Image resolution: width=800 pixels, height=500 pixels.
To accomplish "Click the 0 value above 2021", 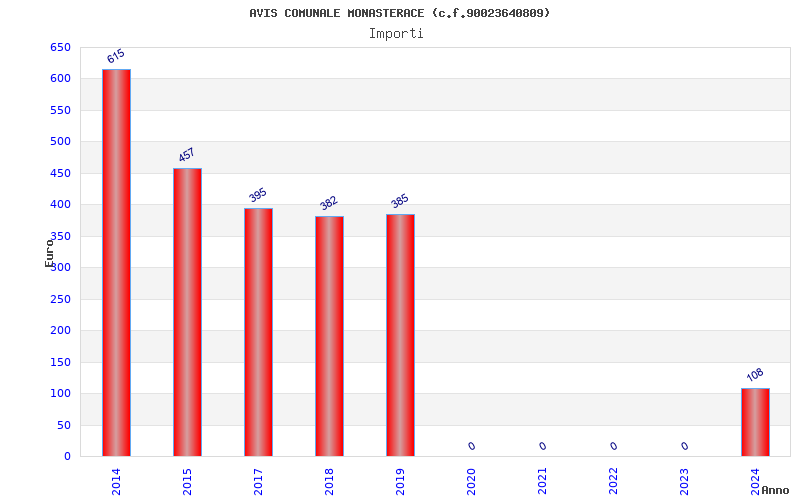I will click(x=542, y=446).
